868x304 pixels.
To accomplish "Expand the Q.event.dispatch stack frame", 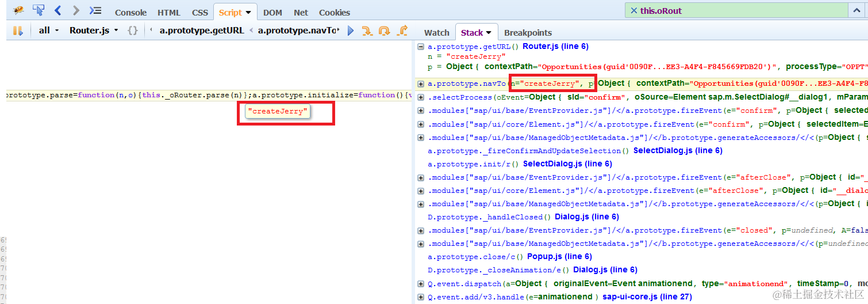I will pyautogui.click(x=421, y=284).
